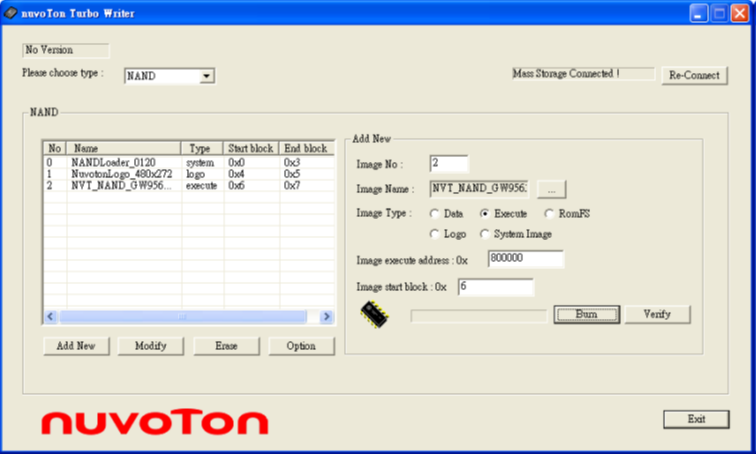The height and width of the screenshot is (454, 756).
Task: Close the Turbo Writer window
Action: tap(739, 13)
